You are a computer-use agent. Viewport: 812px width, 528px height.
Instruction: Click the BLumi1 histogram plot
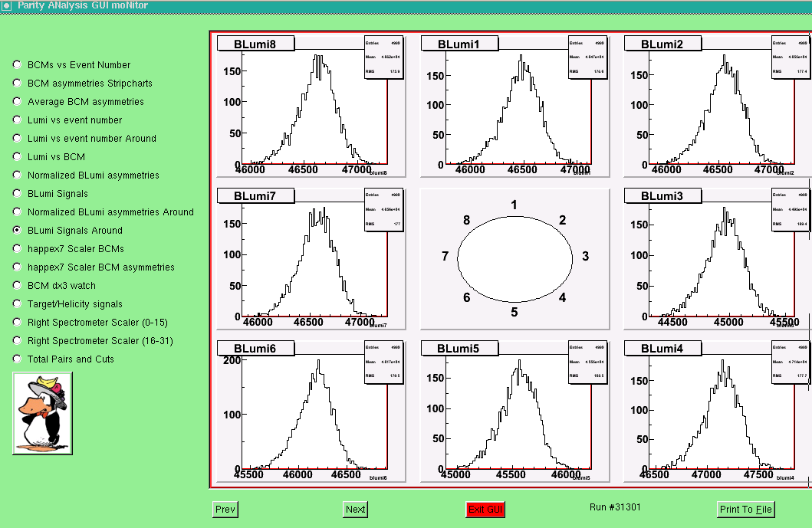tap(514, 107)
